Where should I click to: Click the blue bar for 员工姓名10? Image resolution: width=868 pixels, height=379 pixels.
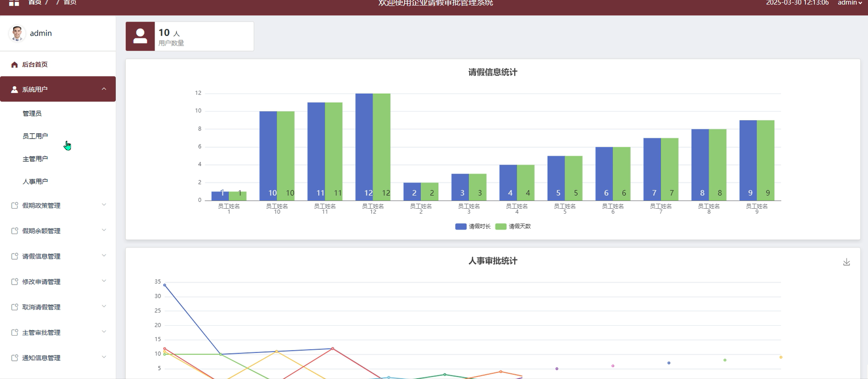tap(268, 156)
